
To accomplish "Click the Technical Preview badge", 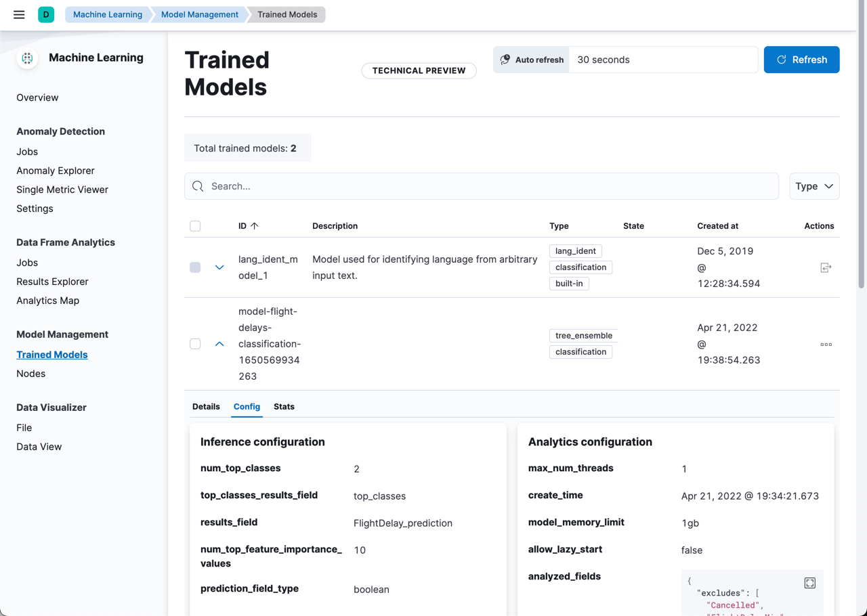I will click(x=419, y=70).
